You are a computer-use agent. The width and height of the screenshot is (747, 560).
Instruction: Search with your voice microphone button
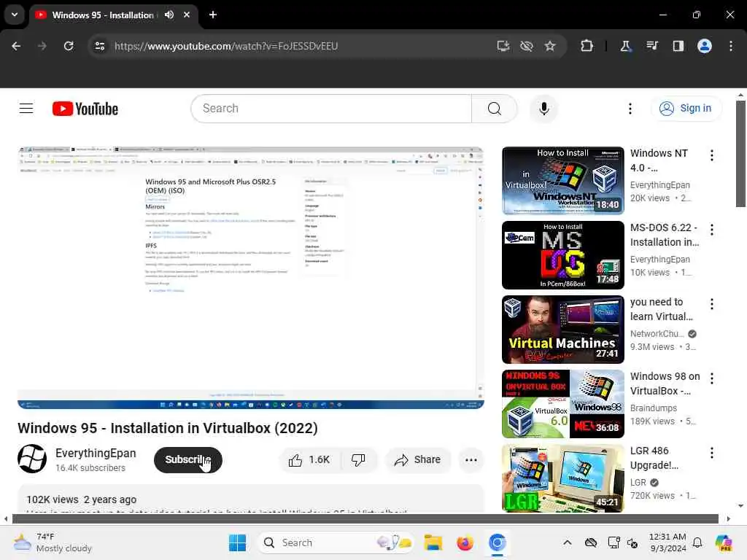[544, 109]
